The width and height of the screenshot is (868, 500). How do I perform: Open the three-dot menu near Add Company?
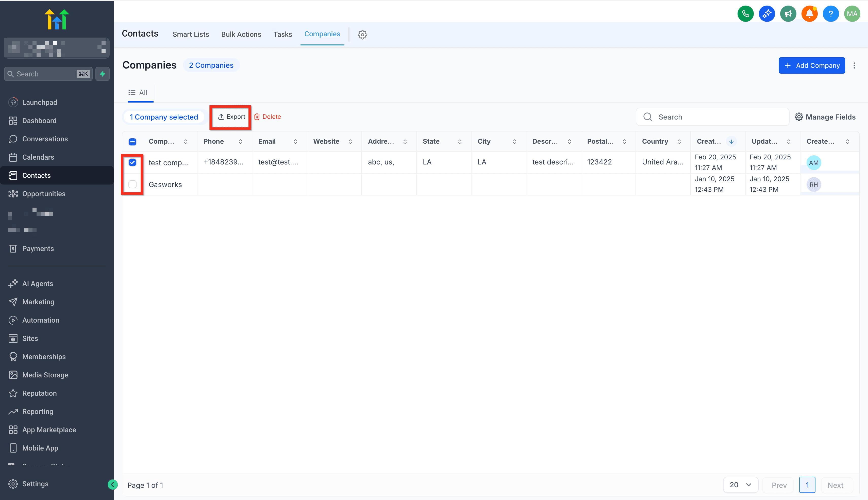coord(854,65)
